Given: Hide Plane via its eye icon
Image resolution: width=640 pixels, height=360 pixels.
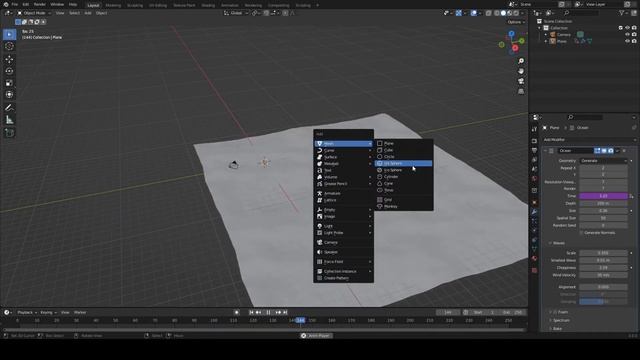Looking at the screenshot, I should tap(627, 41).
